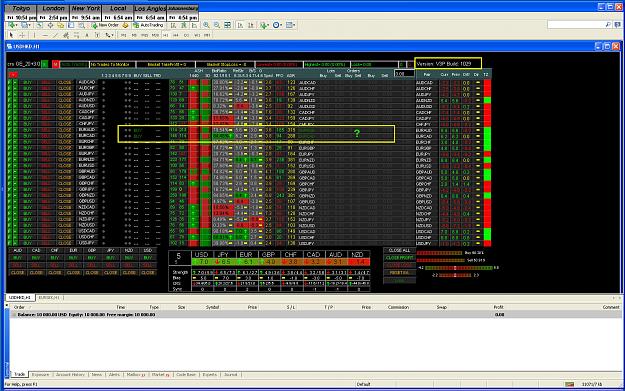This screenshot has height=391, width=625.
Task: Enable chart auto scroll icon
Action: point(240,25)
